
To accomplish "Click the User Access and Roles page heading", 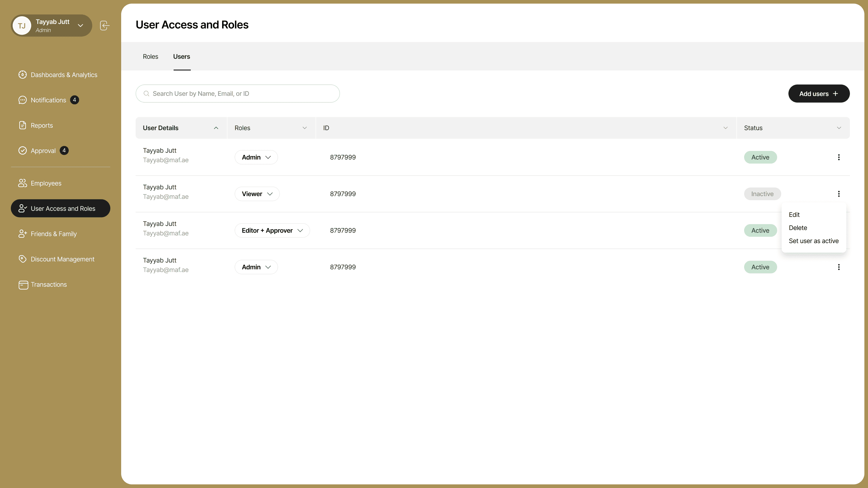I will tap(192, 25).
